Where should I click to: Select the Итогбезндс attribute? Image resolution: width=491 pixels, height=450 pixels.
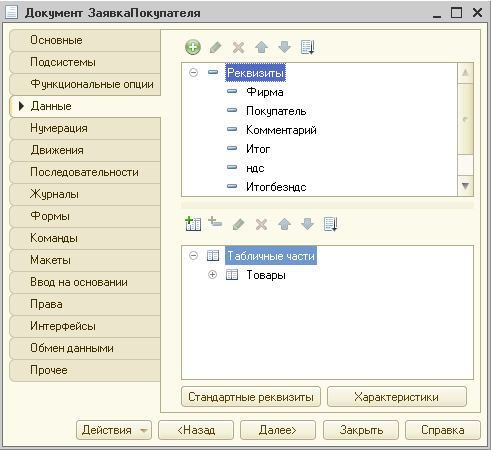(x=276, y=187)
